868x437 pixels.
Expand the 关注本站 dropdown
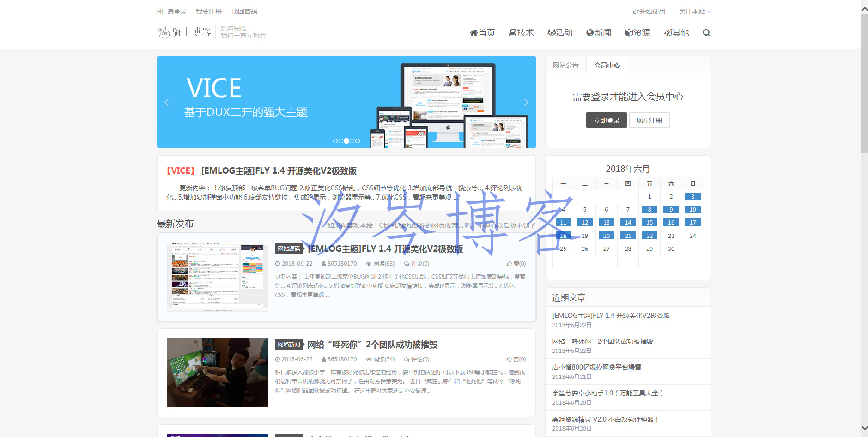[x=695, y=12]
